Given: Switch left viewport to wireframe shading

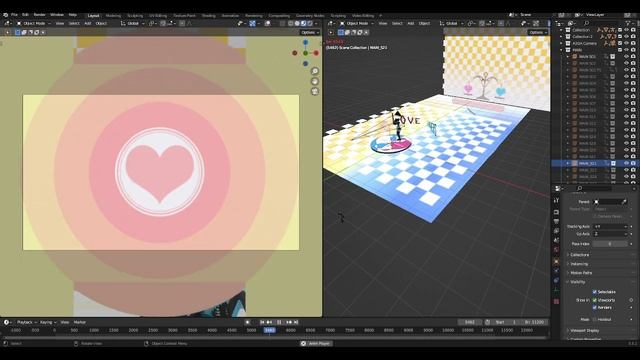Looking at the screenshot, I should click(291, 24).
